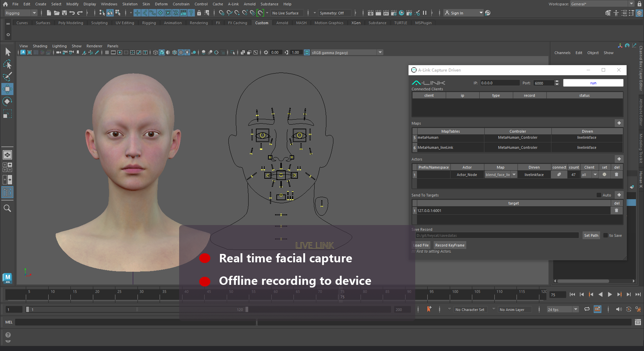
Task: Click the Record KeyFrame button
Action: (x=449, y=245)
